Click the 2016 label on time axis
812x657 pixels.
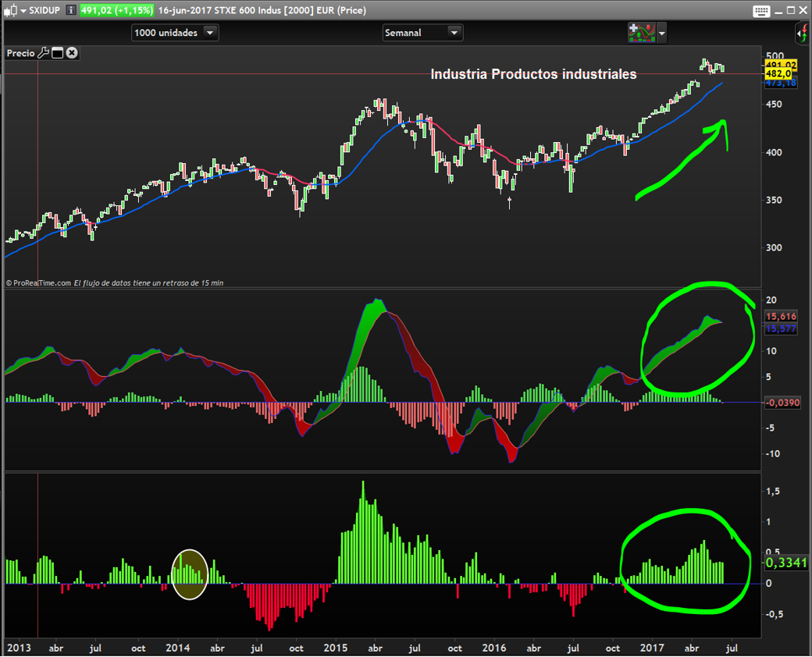[x=494, y=648]
